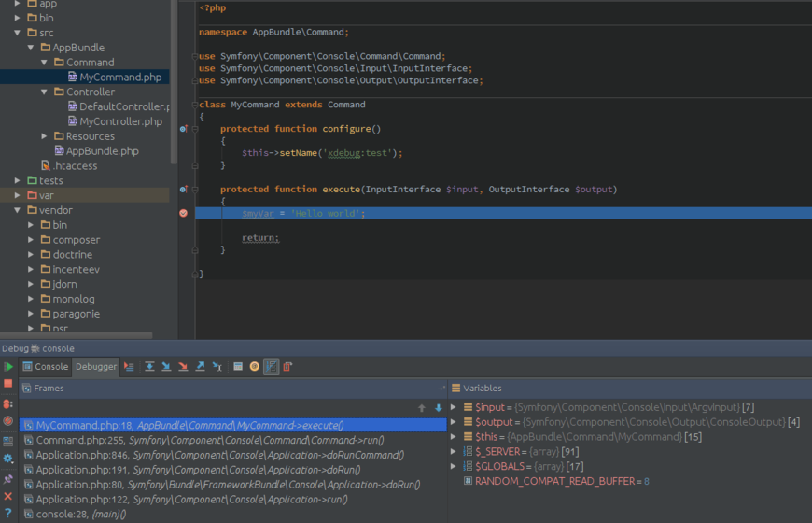Collapse the vendor folder
Screen dimensions: 812x523
coord(18,210)
